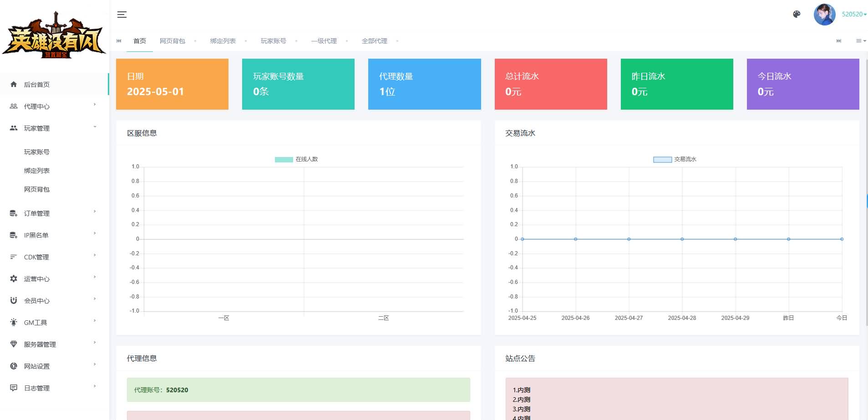Image resolution: width=868 pixels, height=420 pixels.
Task: Open the theme color palette icon
Action: [797, 14]
